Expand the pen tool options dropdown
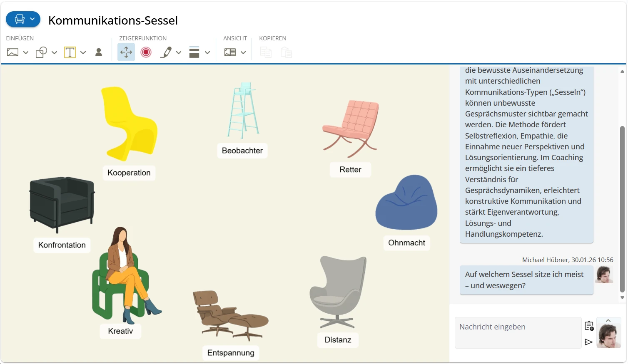 pyautogui.click(x=179, y=52)
